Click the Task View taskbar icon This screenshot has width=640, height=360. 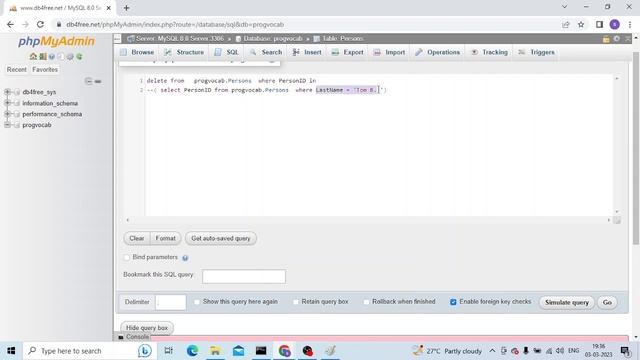[x=168, y=351]
